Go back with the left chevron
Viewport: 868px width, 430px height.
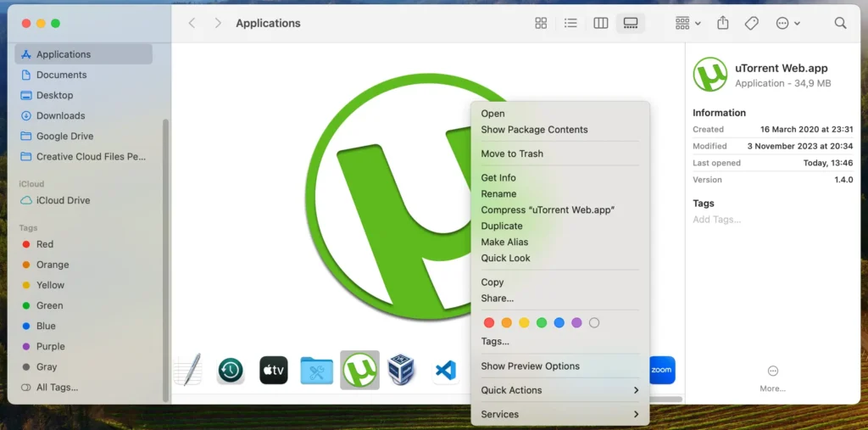(x=192, y=23)
